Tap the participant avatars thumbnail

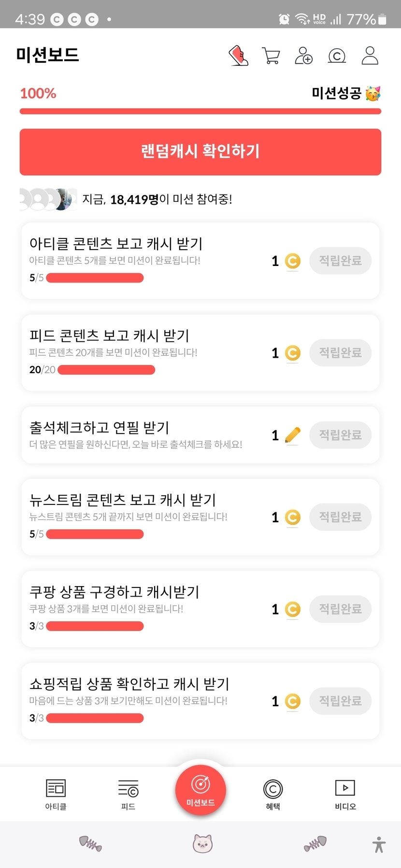(x=48, y=199)
